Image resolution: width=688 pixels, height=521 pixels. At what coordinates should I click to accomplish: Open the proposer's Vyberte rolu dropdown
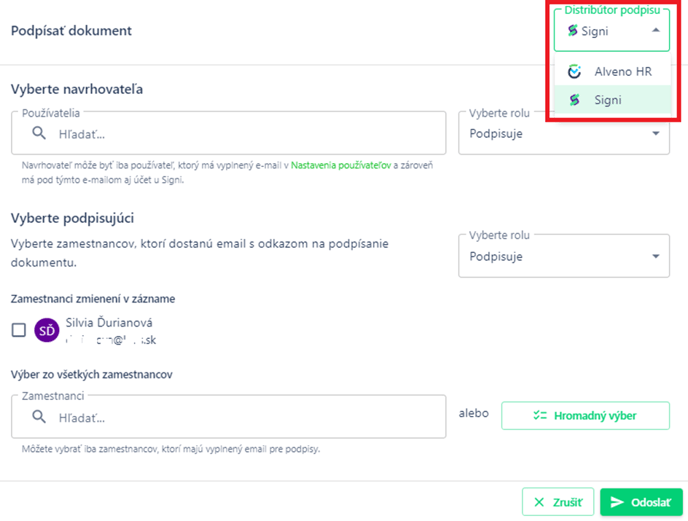[x=564, y=133]
